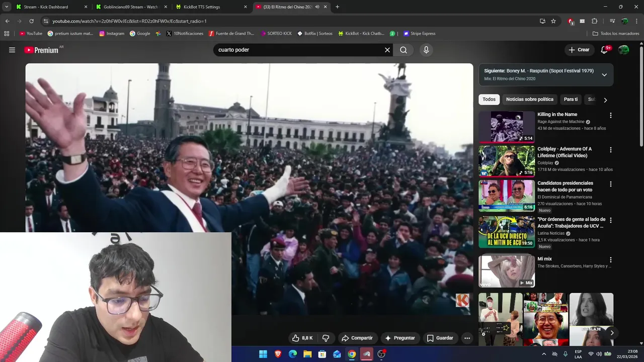This screenshot has height=362, width=644.
Task: Open the SORTEO KICK bookmark
Action: coord(276,34)
